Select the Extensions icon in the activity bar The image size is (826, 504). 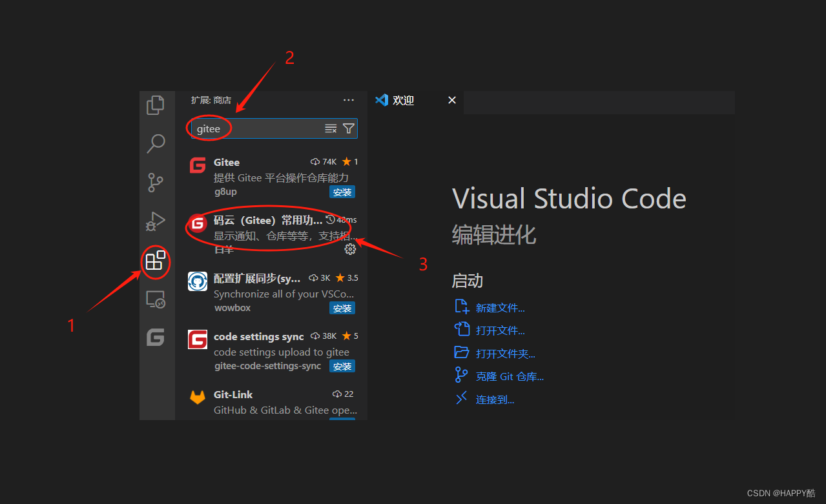coord(155,262)
